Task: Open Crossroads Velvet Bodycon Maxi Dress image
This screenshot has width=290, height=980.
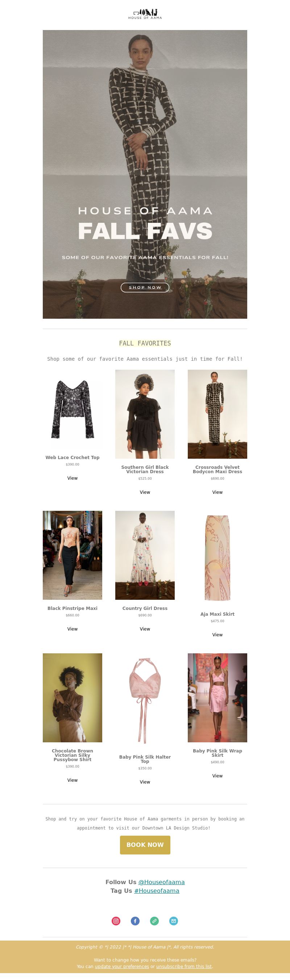Action: (217, 414)
